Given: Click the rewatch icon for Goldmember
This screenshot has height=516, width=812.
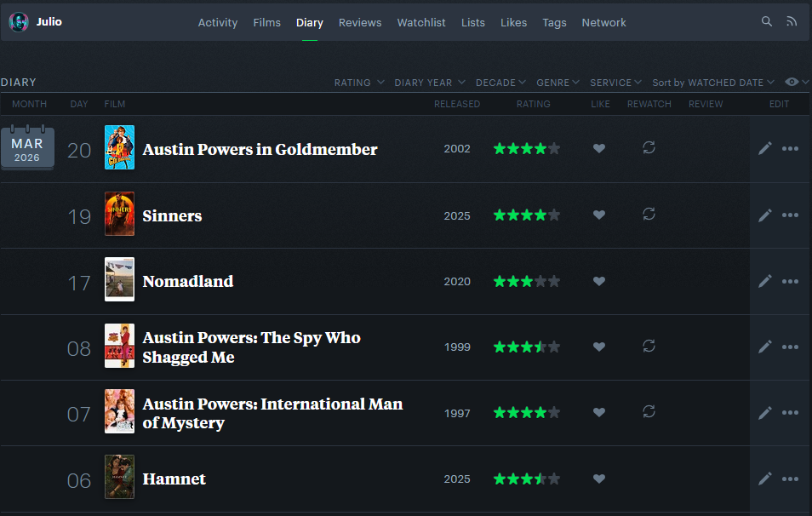Looking at the screenshot, I should tap(649, 147).
